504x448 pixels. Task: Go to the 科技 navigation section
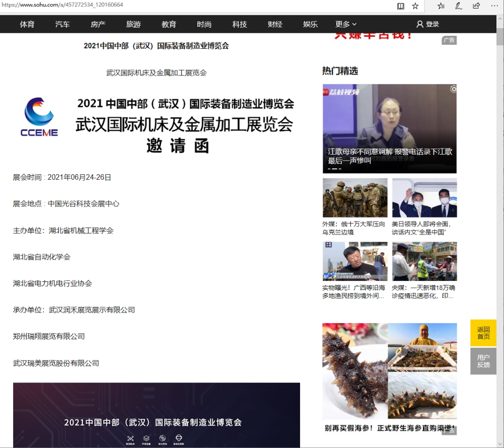[240, 24]
